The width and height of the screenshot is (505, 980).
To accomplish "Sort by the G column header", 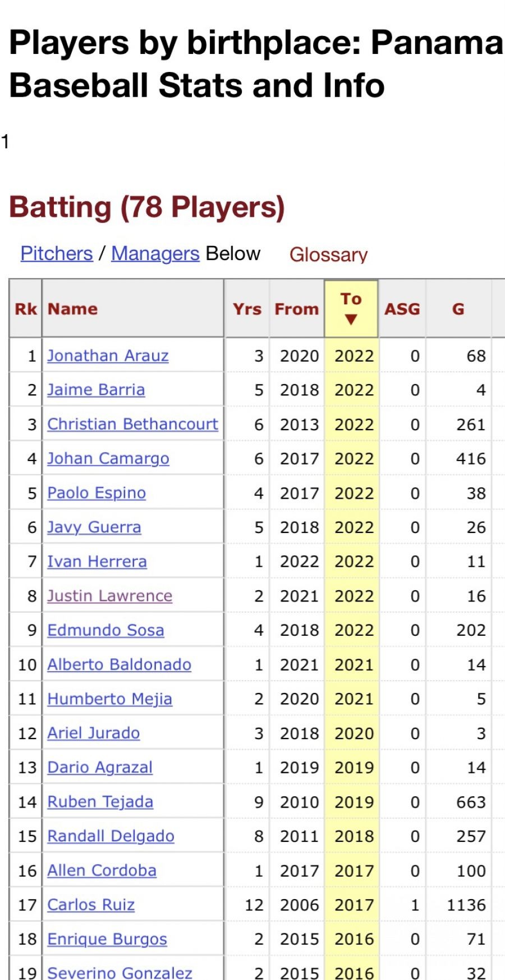I will pyautogui.click(x=458, y=309).
